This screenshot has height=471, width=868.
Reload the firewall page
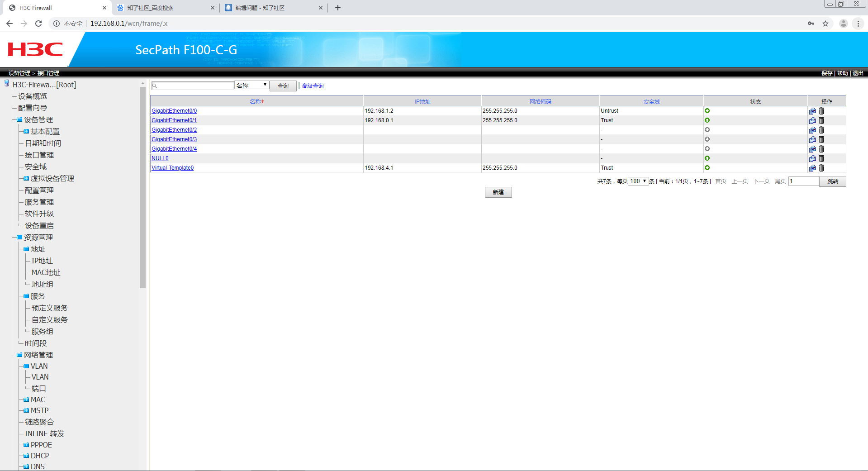coord(38,24)
